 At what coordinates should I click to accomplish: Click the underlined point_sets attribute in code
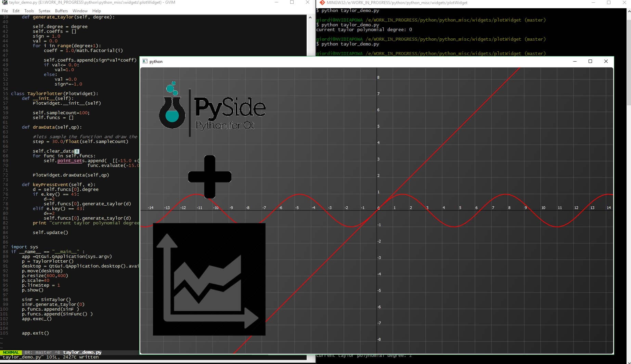point(70,160)
